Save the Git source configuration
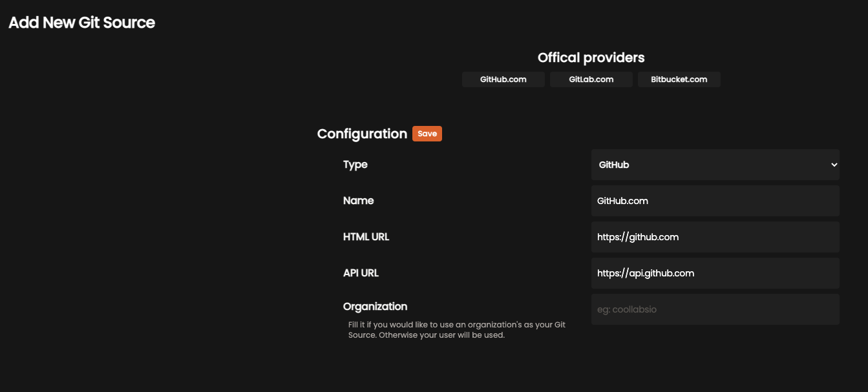 click(427, 134)
